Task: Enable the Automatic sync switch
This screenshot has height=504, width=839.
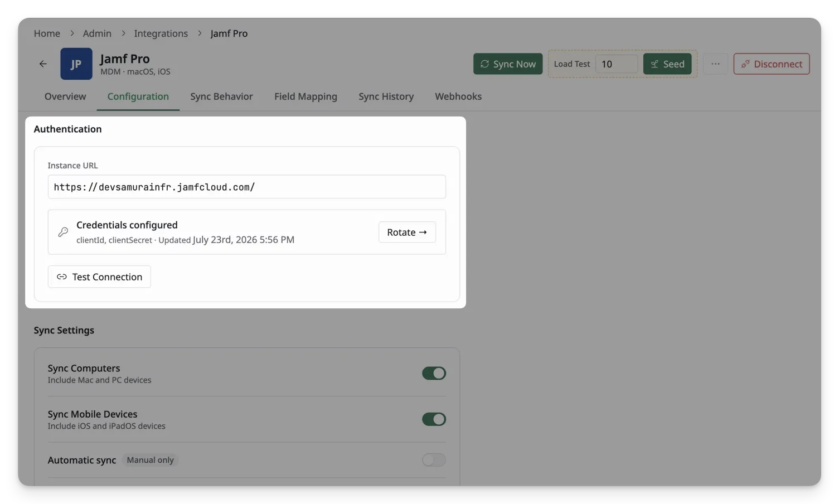Action: 434,460
